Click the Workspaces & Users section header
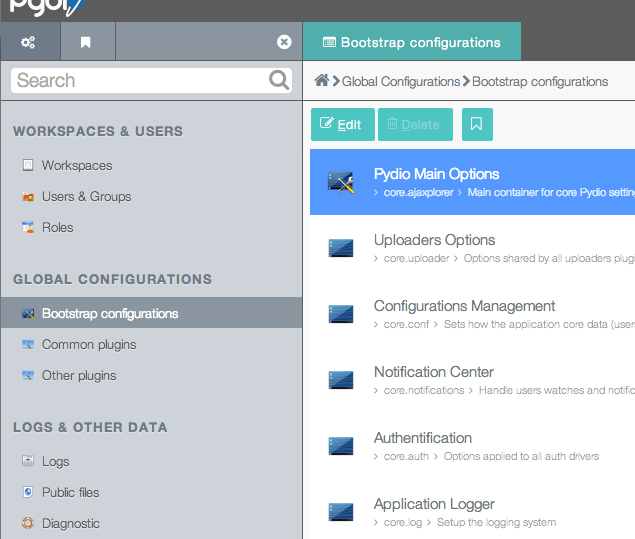 coord(98,131)
